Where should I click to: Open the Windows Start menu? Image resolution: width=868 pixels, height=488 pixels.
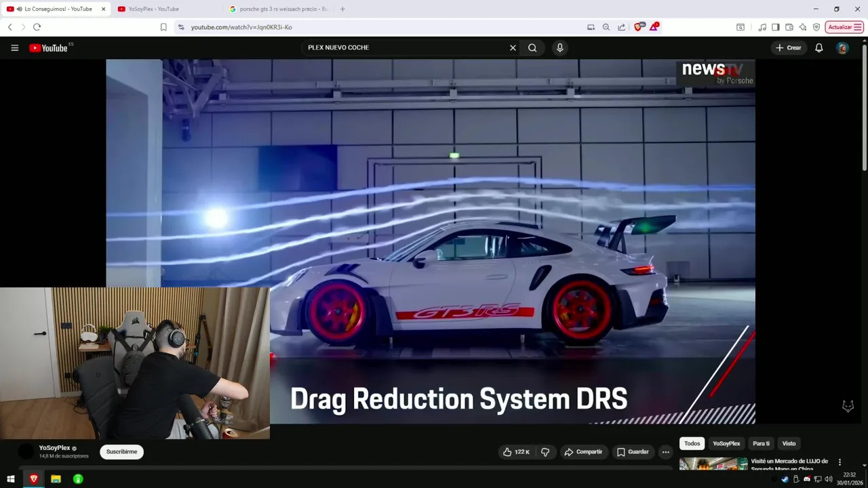tap(11, 479)
